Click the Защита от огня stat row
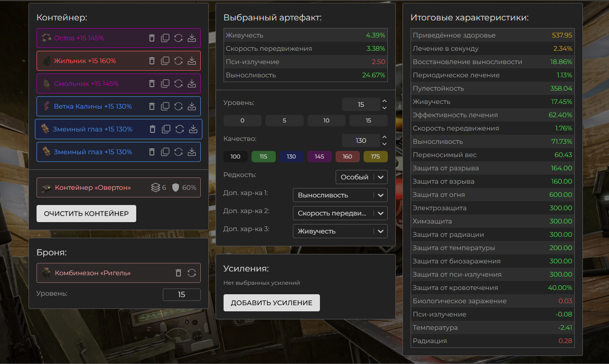 [493, 195]
